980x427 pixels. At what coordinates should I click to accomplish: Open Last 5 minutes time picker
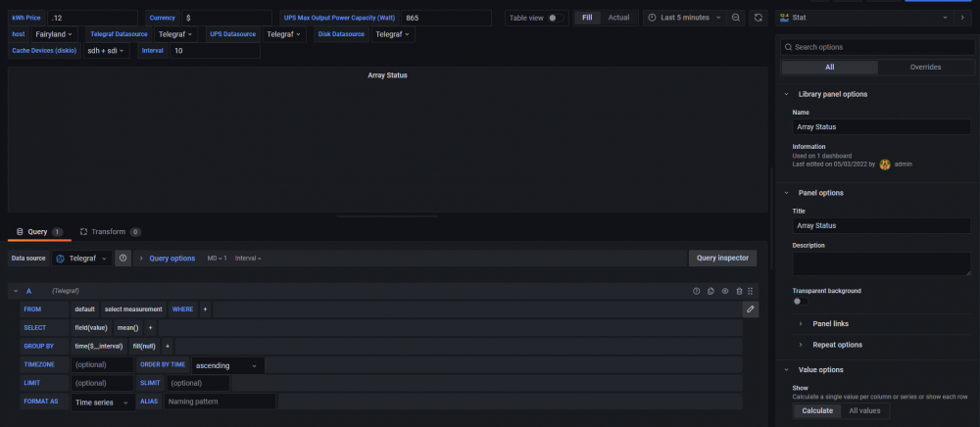coord(685,18)
